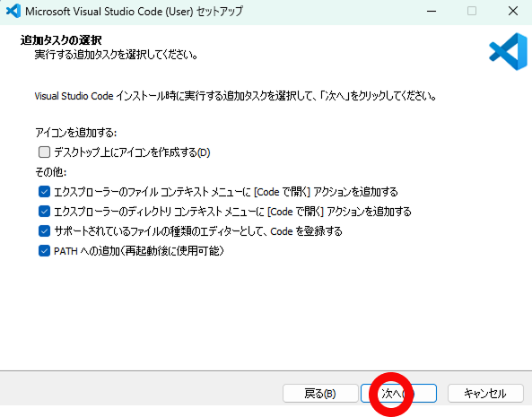Toggle サポートされているファイルの種類のエディター checkbox
This screenshot has height=417, width=532.
pos(45,230)
